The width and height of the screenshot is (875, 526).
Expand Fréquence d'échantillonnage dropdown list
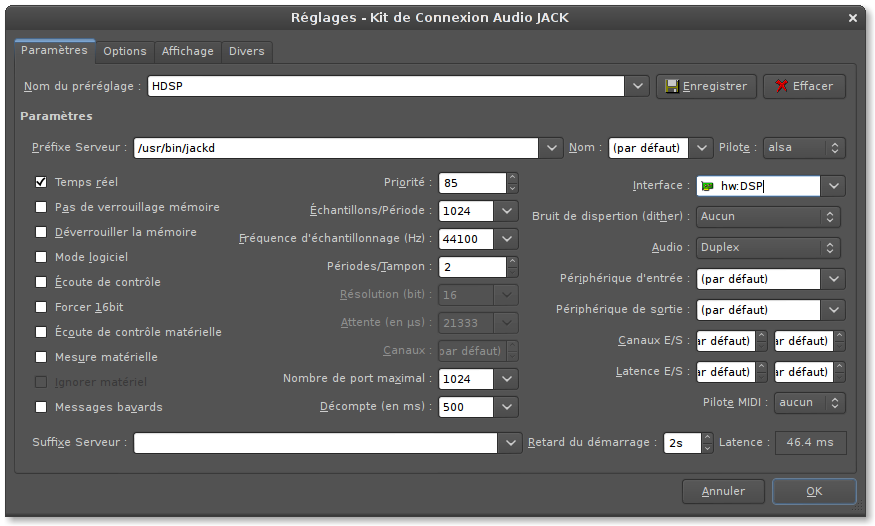click(x=507, y=239)
